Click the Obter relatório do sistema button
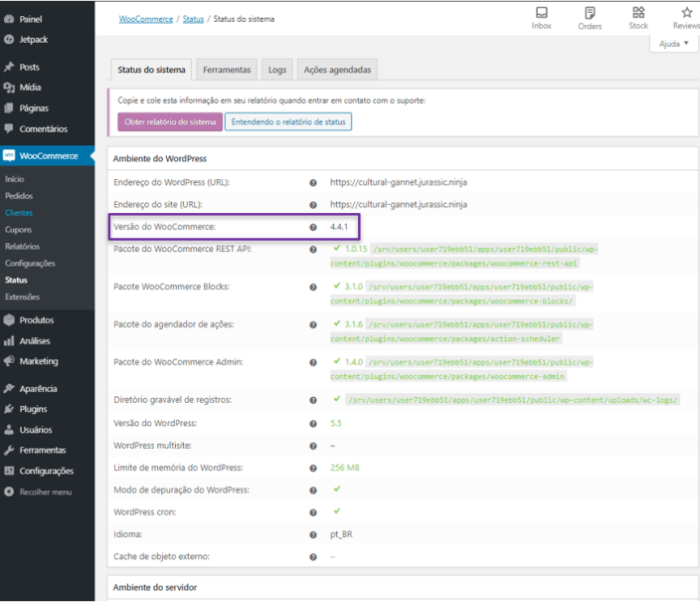The image size is (700, 602). pos(170,122)
